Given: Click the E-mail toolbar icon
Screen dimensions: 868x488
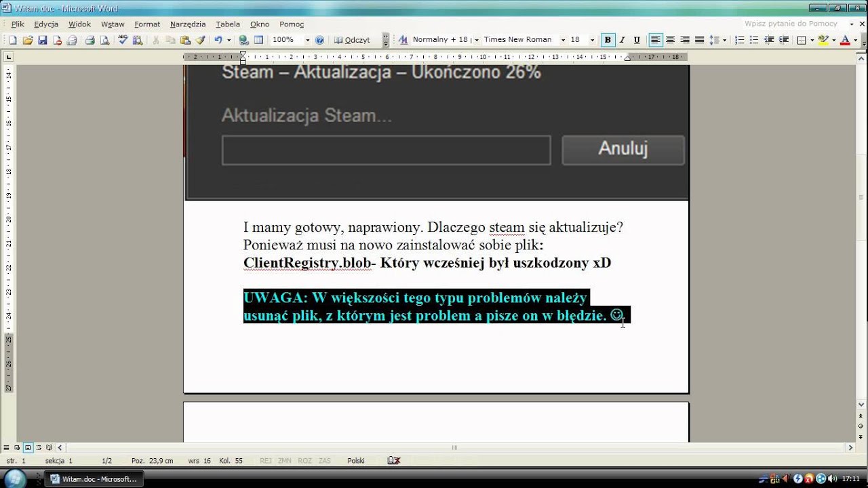Looking at the screenshot, I should coord(71,40).
